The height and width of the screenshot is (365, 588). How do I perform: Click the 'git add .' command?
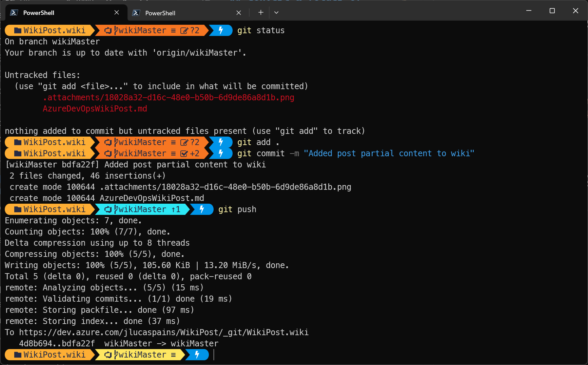click(x=258, y=142)
